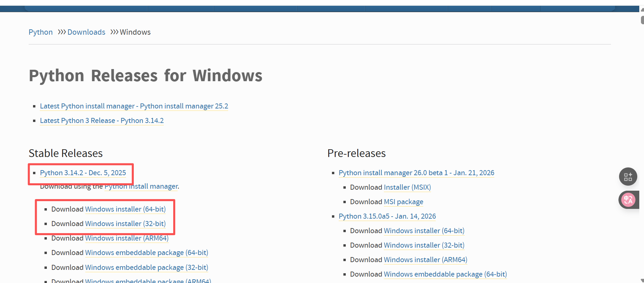Download stable Windows installer (ARM64)

point(127,238)
